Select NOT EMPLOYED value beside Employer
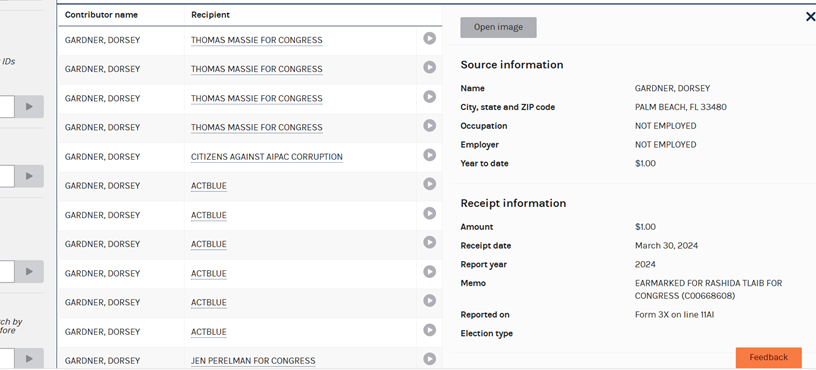816x370 pixels. (666, 145)
